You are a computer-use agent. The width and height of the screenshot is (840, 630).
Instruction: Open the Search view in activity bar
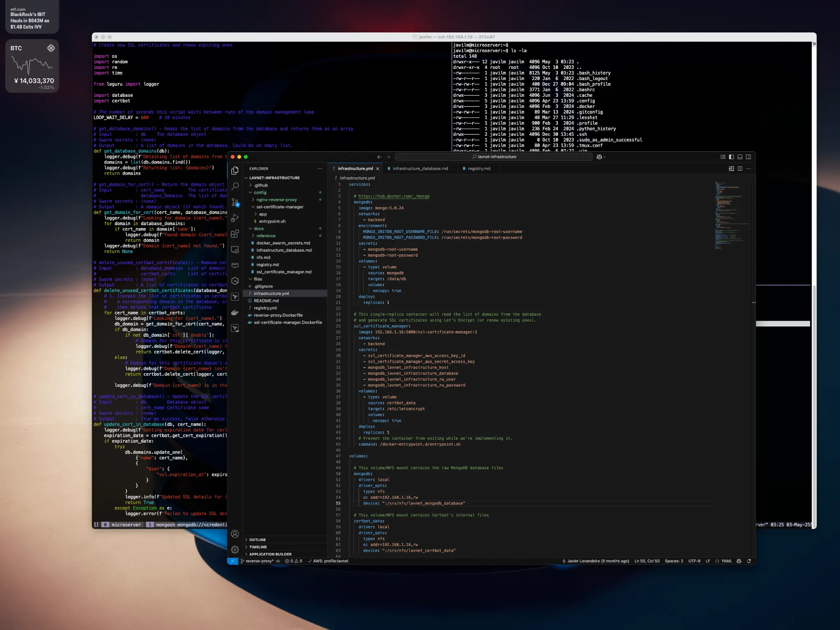coord(235,186)
